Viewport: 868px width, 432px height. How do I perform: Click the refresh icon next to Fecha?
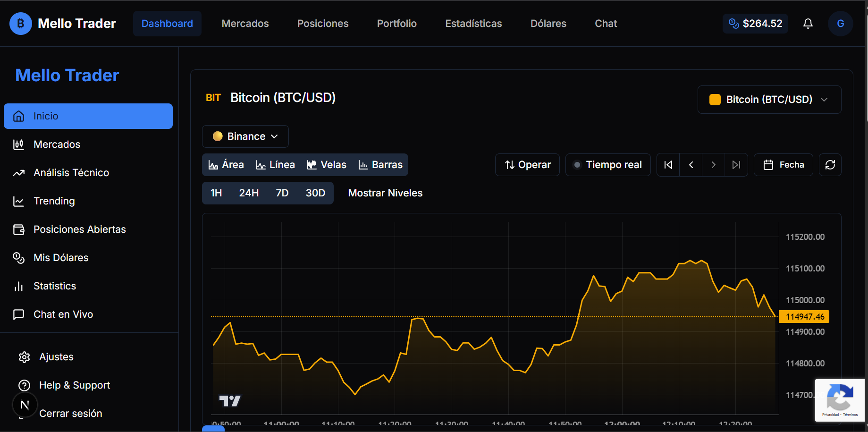click(830, 164)
